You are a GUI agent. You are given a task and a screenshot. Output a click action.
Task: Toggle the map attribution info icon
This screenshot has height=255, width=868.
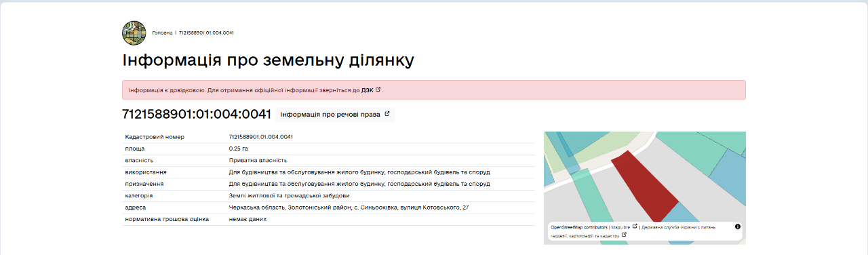coord(738,227)
